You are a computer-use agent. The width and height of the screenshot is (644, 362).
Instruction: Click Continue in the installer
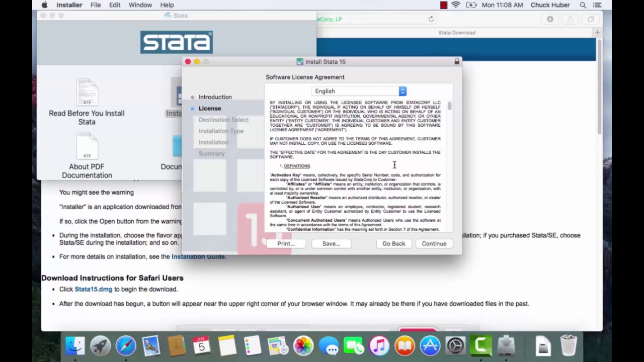(434, 243)
